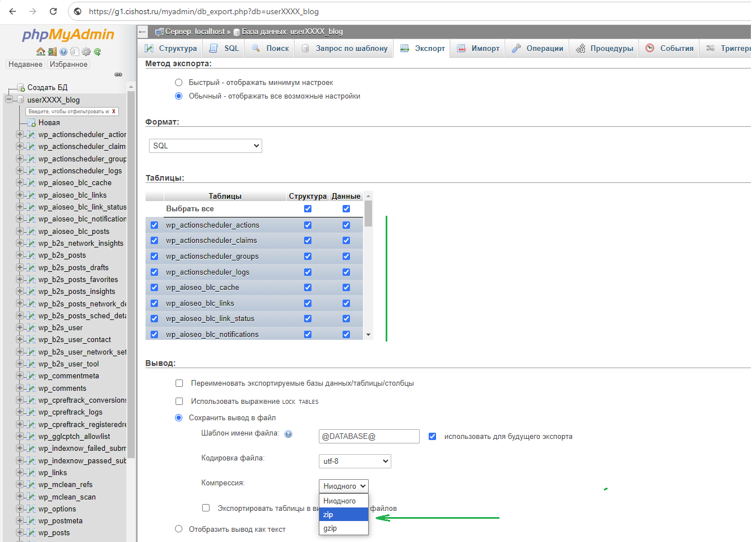Open wp_options table in the sidebar
Image resolution: width=756 pixels, height=542 pixels.
[57, 509]
